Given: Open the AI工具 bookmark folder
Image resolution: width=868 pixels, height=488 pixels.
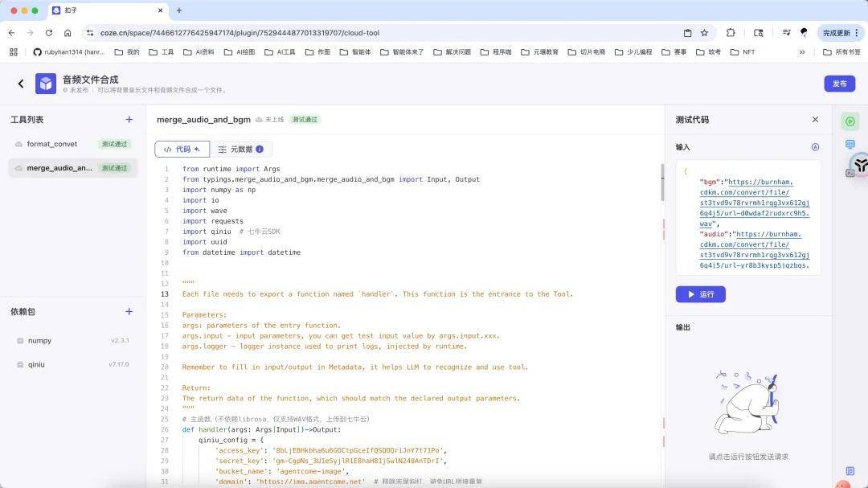Looking at the screenshot, I should [280, 52].
